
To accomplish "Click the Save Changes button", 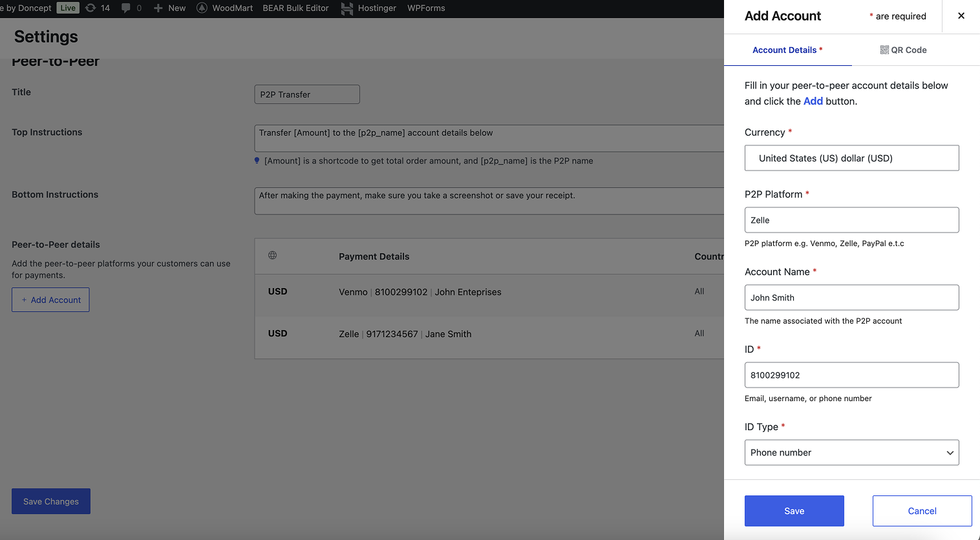I will coord(51,501).
